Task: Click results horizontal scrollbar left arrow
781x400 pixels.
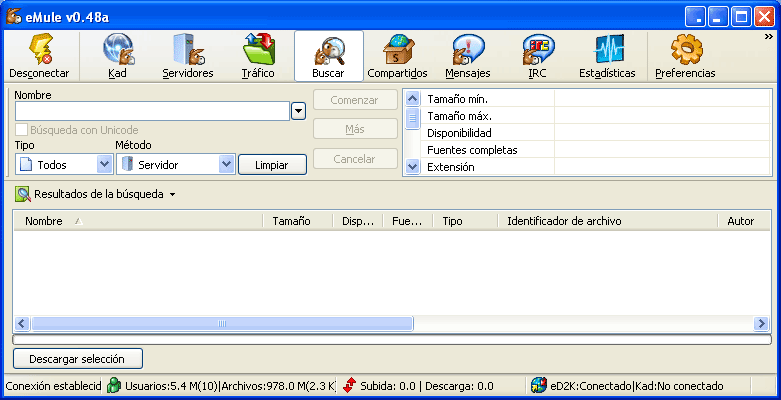Action: pos(21,323)
